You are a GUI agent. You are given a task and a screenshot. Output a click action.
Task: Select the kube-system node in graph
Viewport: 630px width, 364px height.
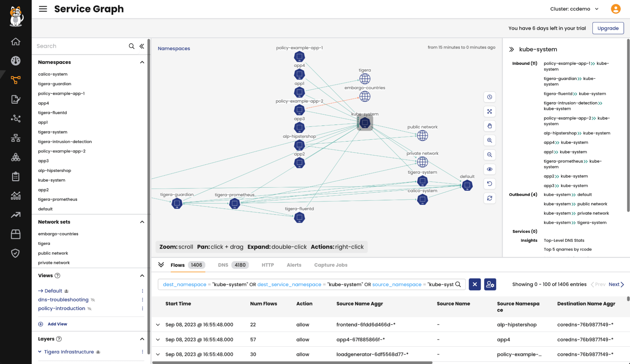pos(365,123)
